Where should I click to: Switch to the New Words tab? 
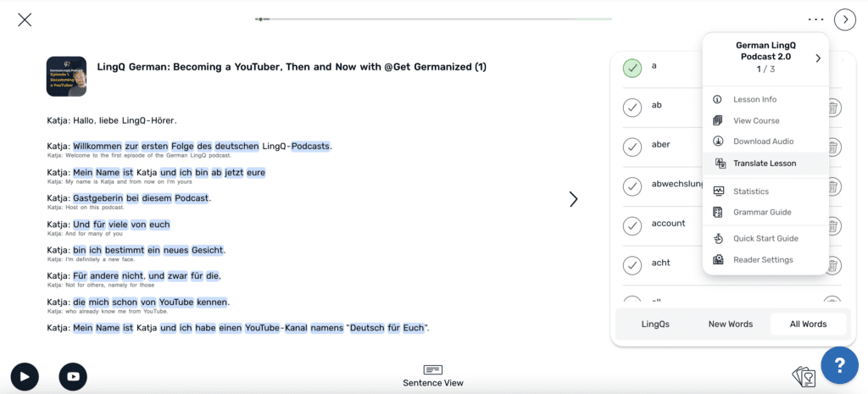[x=730, y=324]
